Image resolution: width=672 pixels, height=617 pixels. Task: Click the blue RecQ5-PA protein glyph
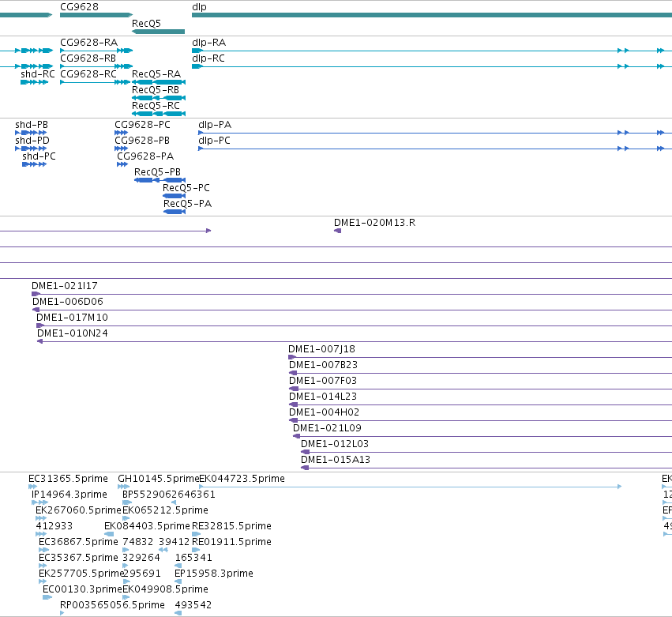click(175, 212)
